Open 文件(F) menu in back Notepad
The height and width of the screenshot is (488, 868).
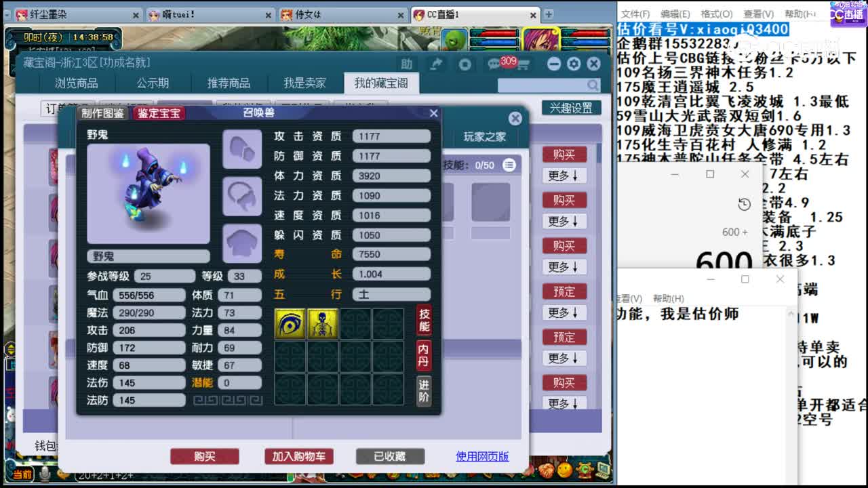[x=635, y=14]
